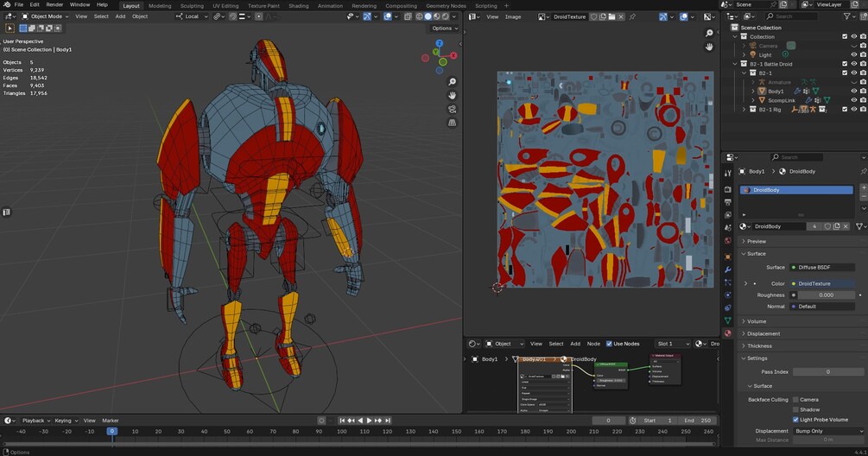Viewport: 868px width, 456px height.
Task: Exclude Collection via its checkbox in outliner
Action: 845,36
